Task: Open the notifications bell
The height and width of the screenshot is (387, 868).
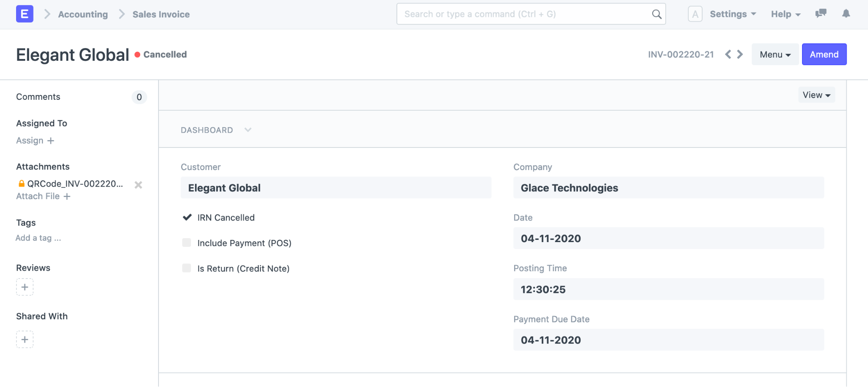Action: point(846,13)
